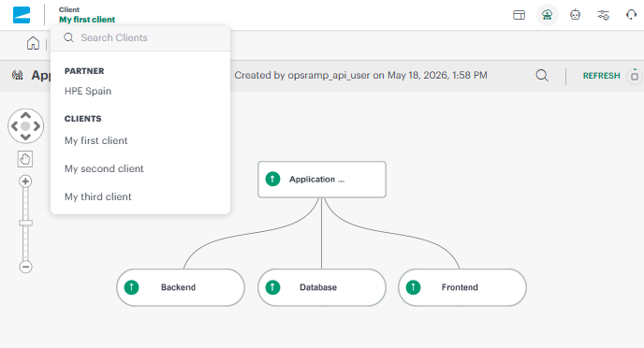
Task: Open the infrastructure cloud icon
Action: pos(547,15)
